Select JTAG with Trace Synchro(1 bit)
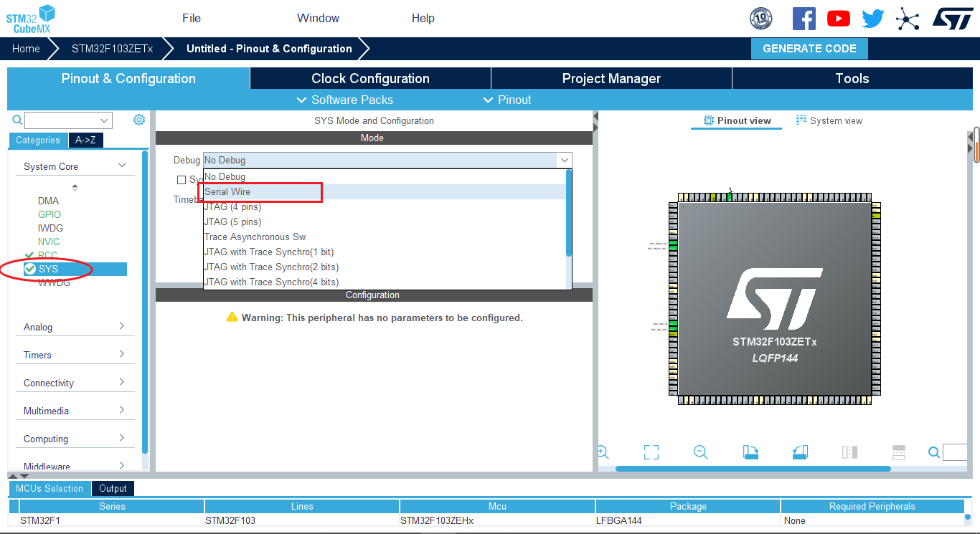 click(x=385, y=252)
